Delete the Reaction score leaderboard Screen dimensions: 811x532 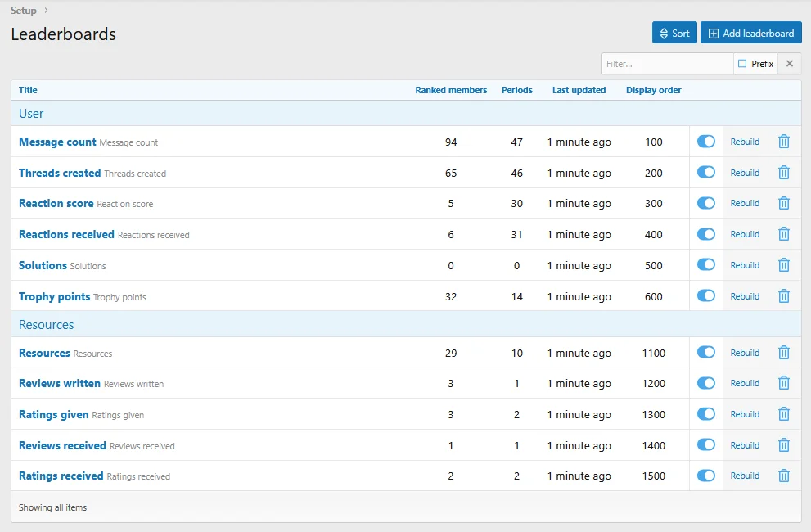point(784,203)
